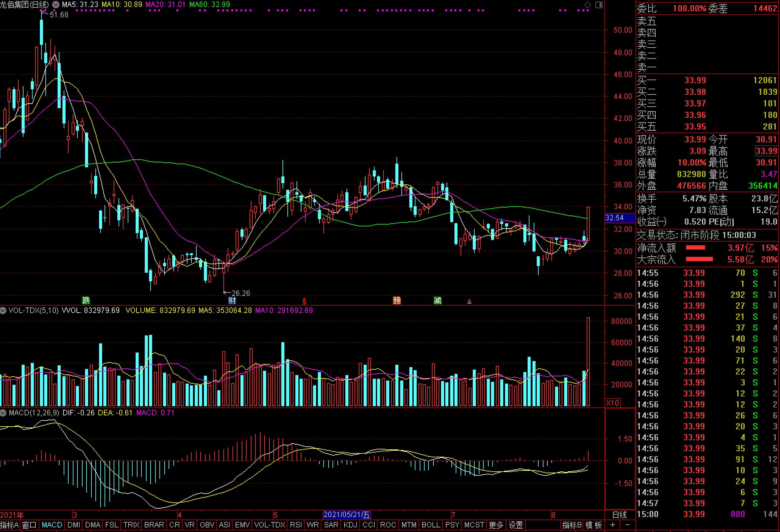Toggle the side panel layout icon
This screenshot has height=532, width=780.
click(599, 5)
